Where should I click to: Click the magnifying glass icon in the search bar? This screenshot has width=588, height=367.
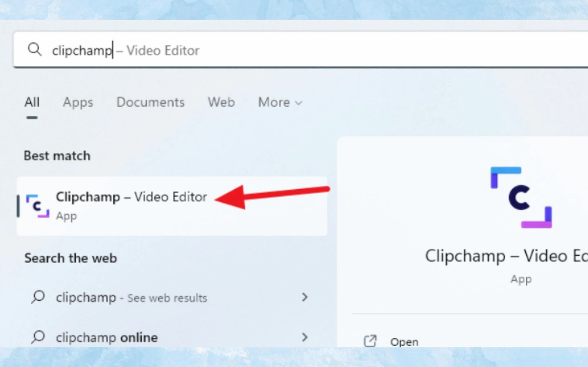[x=35, y=50]
